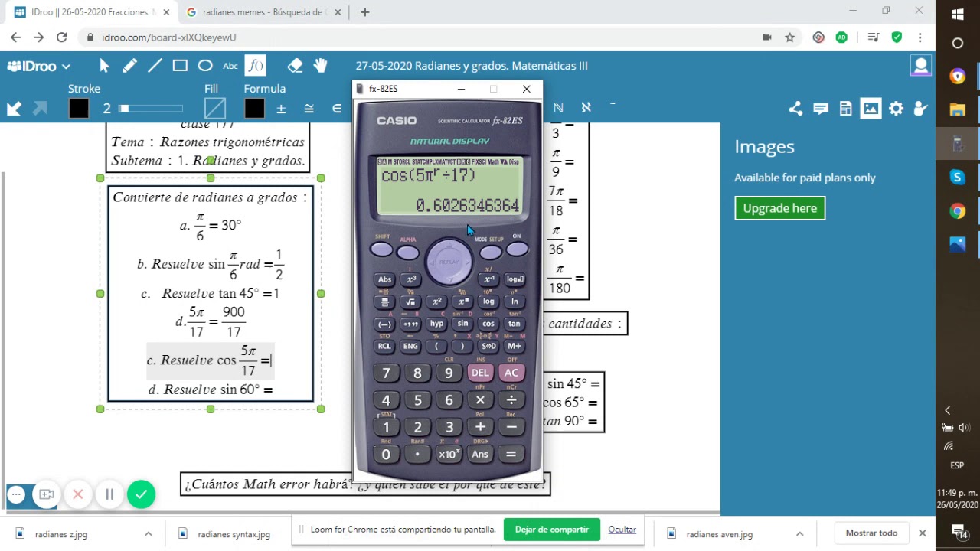Insert the plus-minus formula symbol
This screenshot has width=980, height=551.
click(281, 109)
